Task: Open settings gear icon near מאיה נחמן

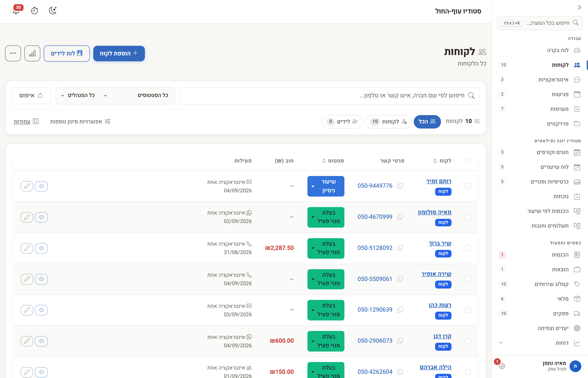Action: click(502, 366)
